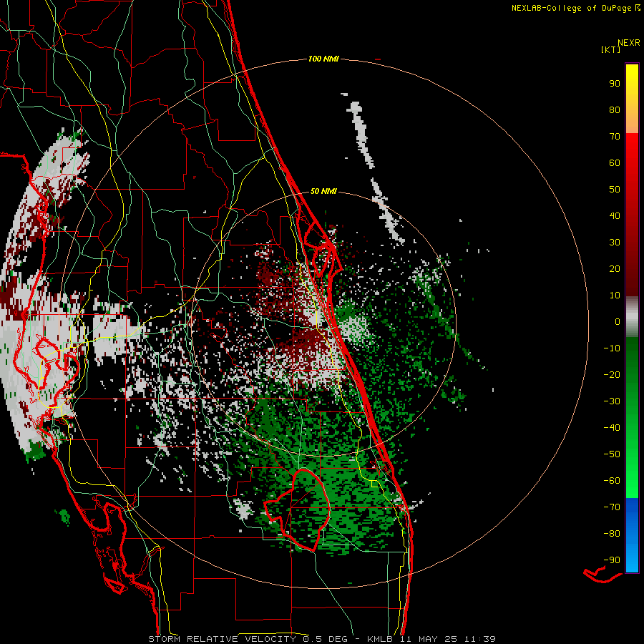The image size is (644, 644).
Task: Click the 50 NMI range ring label
Action: 323,191
